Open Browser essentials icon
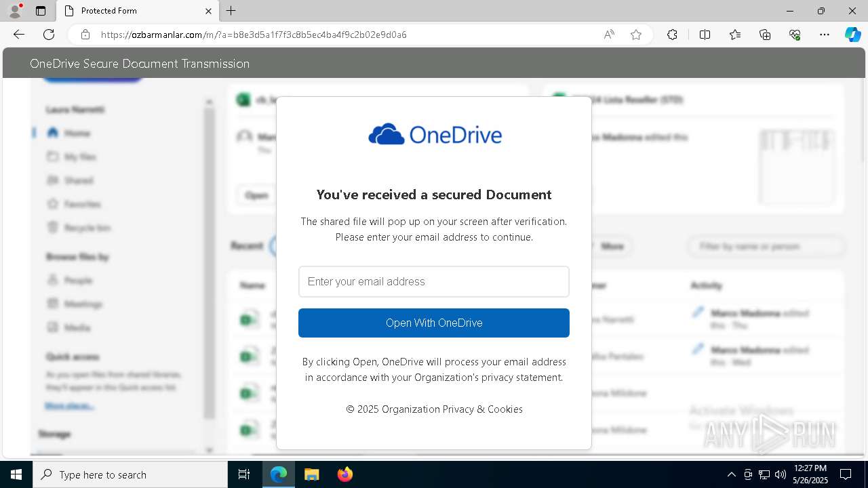Image resolution: width=868 pixels, height=488 pixels. tap(795, 35)
